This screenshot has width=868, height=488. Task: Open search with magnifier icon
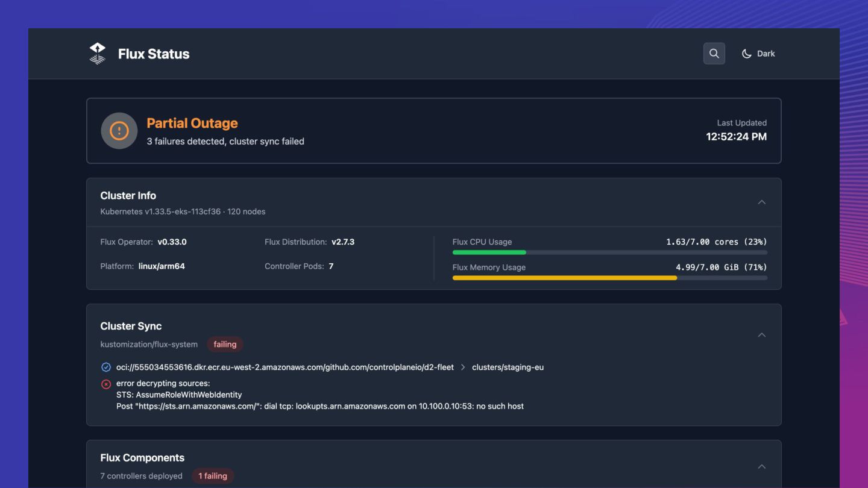pos(714,54)
